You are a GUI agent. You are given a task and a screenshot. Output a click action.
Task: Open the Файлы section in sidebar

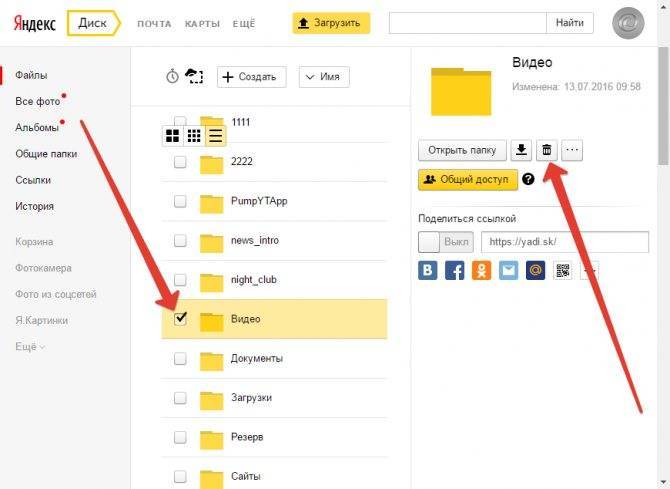click(31, 75)
